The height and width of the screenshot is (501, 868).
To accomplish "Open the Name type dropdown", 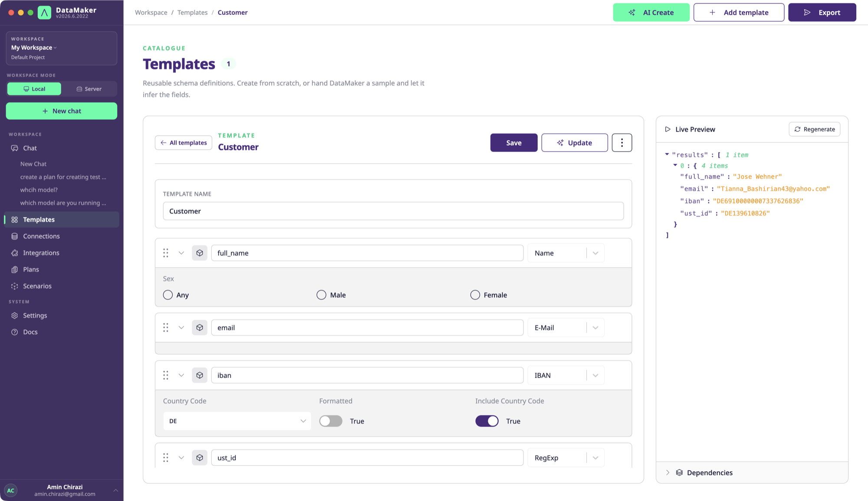I will 566,253.
